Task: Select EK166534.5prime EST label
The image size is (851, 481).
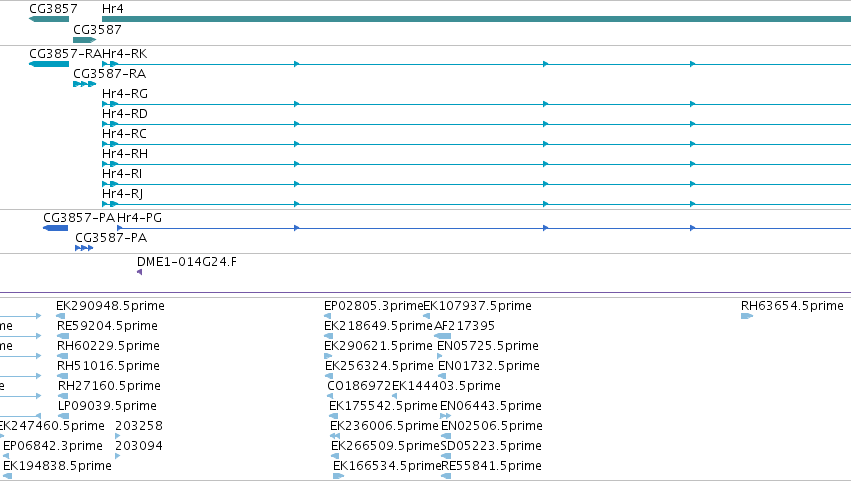Action: [388, 466]
